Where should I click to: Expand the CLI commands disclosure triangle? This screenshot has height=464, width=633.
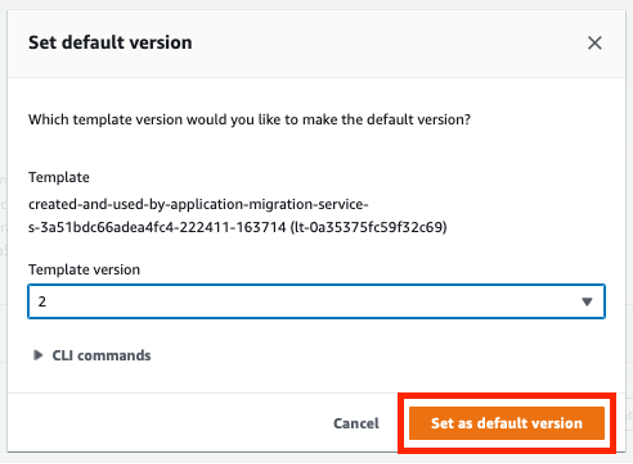[38, 355]
